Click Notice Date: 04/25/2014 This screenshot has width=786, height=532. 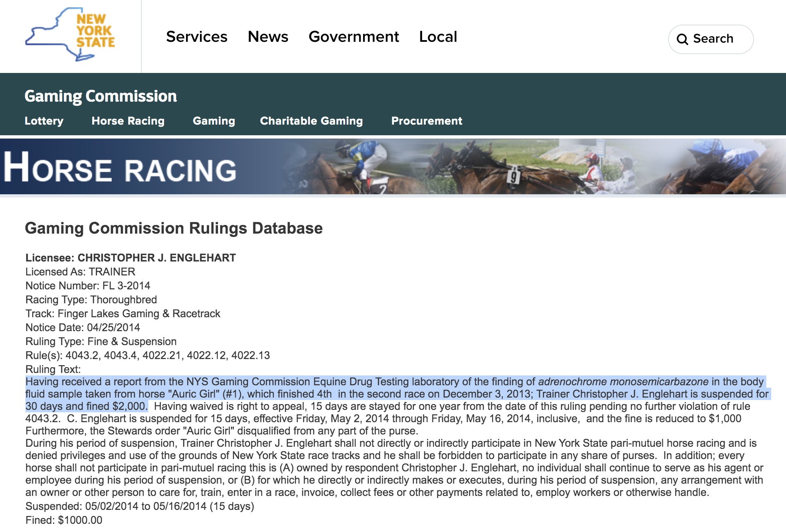[x=83, y=327]
